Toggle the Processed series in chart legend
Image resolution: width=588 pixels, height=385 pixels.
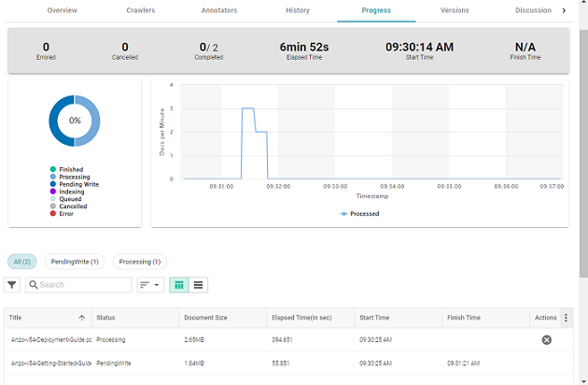pyautogui.click(x=359, y=214)
